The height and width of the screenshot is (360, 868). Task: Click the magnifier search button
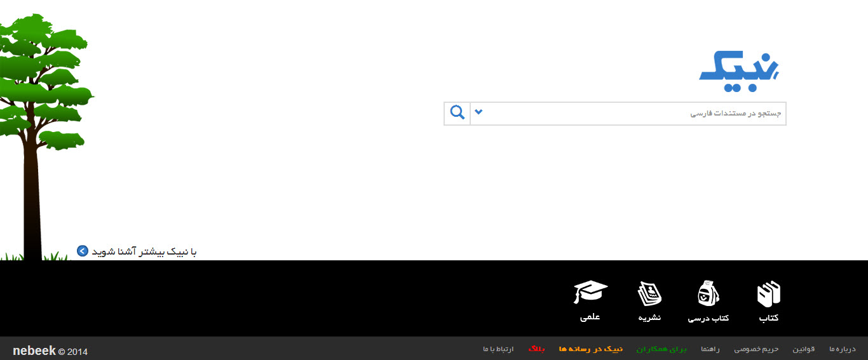[x=457, y=113]
